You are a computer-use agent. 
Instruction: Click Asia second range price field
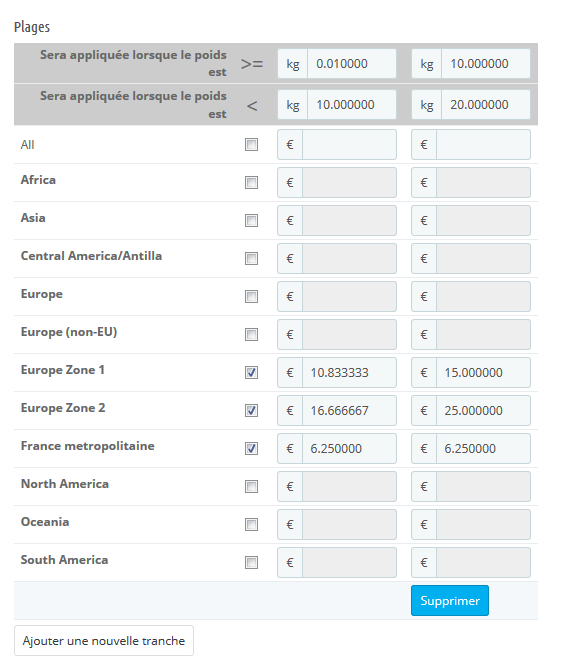pyautogui.click(x=483, y=221)
